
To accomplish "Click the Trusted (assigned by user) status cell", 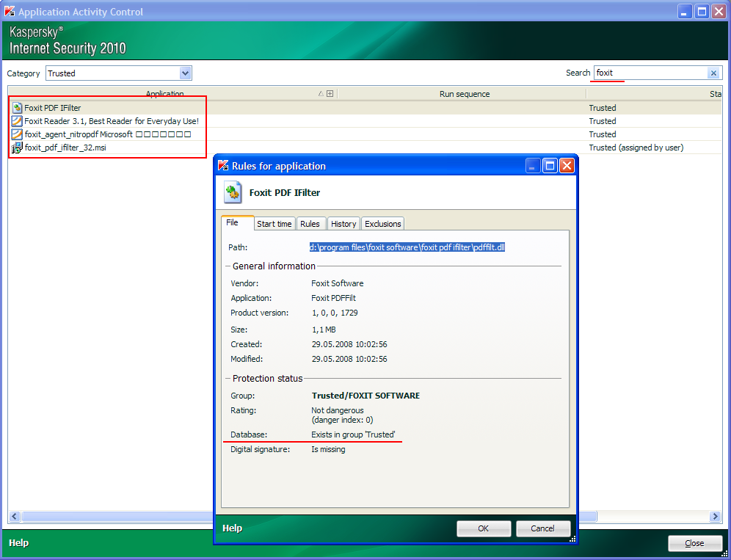I will [x=636, y=148].
